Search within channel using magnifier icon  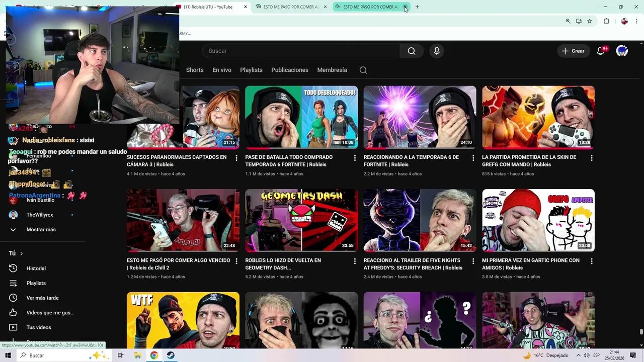(363, 70)
